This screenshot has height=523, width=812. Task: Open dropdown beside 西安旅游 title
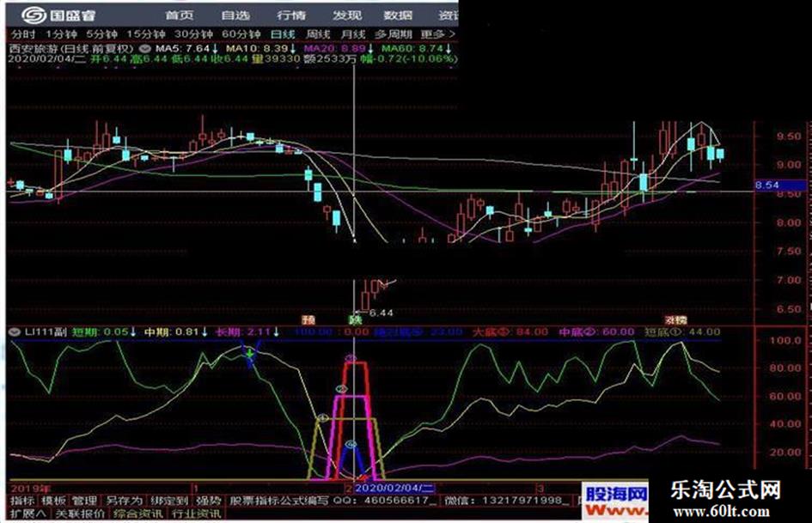coord(145,49)
